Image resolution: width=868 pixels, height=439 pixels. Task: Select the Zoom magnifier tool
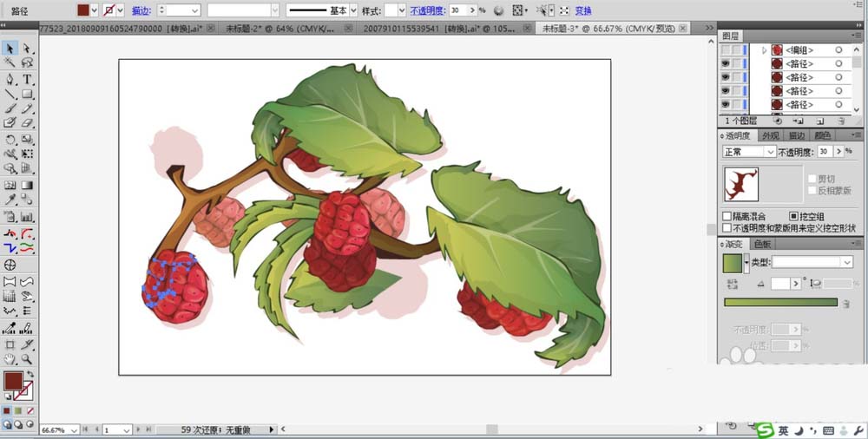(x=27, y=359)
